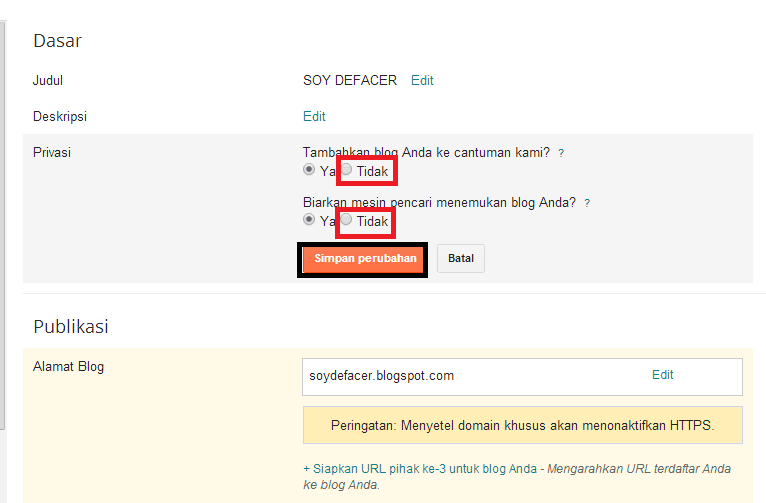Click the HTTPS warning 'Peringatan: Menyetel domain khusus'

523,425
